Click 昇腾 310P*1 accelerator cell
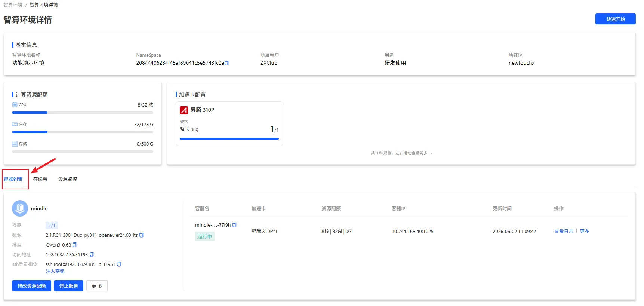 [x=265, y=232]
